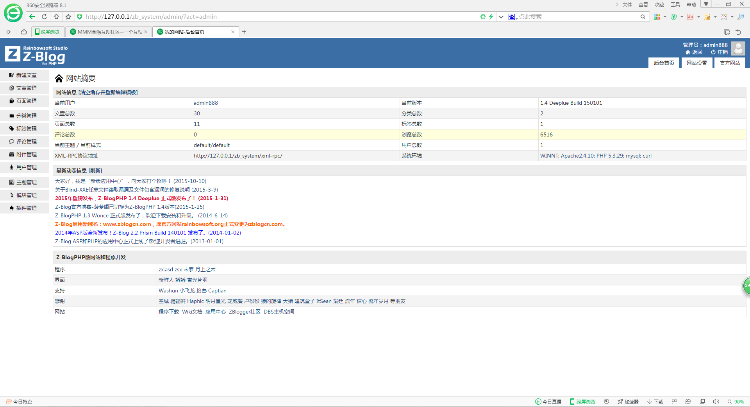Open 附件管理 in the sidebar
750x407 pixels.
point(23,154)
